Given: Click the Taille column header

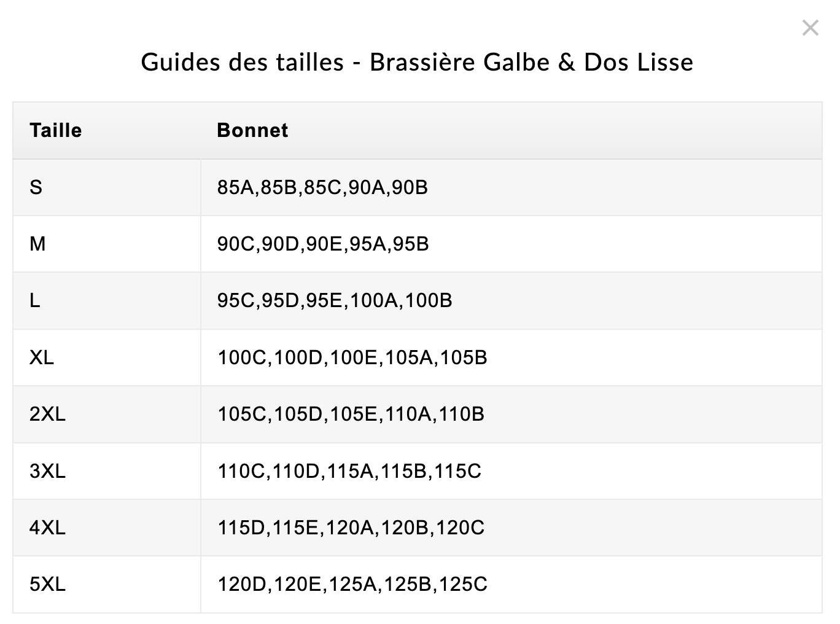Looking at the screenshot, I should [x=56, y=130].
